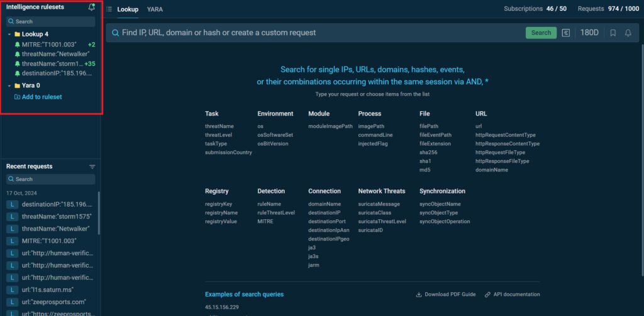Open the query builder icon beside Search button

(x=566, y=33)
